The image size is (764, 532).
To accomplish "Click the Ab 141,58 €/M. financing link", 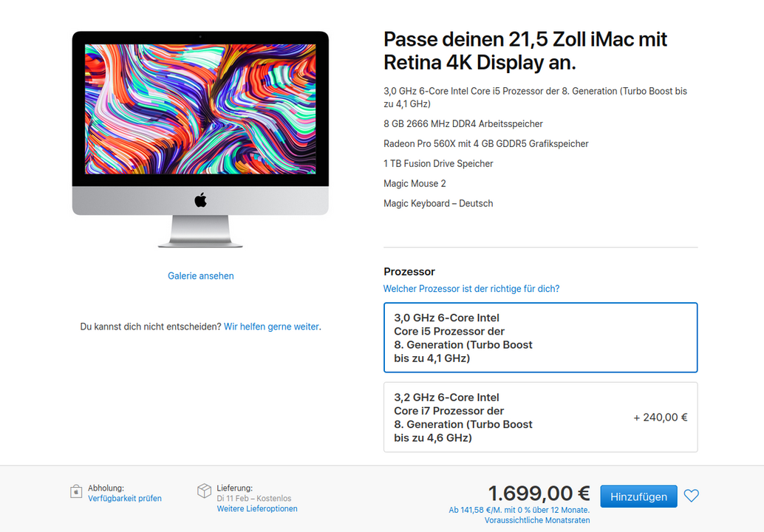I will pyautogui.click(x=519, y=510).
